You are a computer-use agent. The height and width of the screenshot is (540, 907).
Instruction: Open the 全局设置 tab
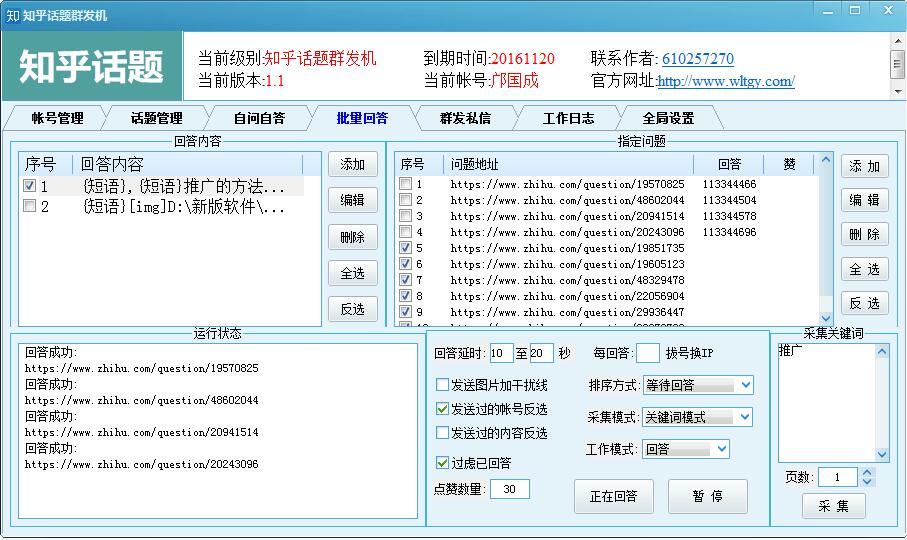tap(668, 119)
